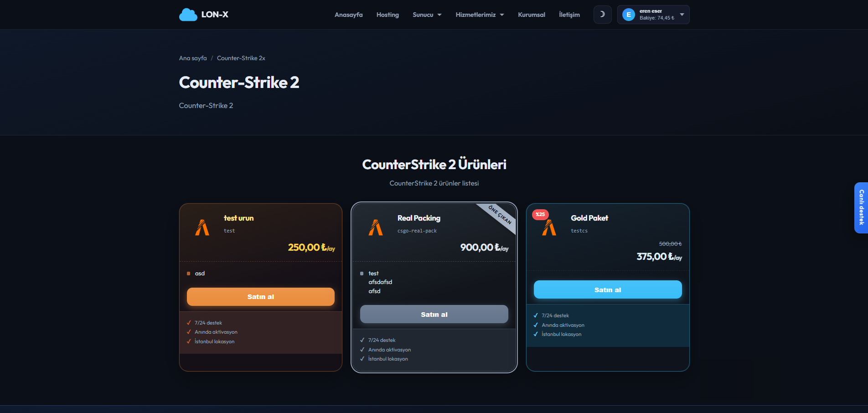
Task: Click the Bakiye: 74,45 ₺ balance text
Action: [x=656, y=18]
